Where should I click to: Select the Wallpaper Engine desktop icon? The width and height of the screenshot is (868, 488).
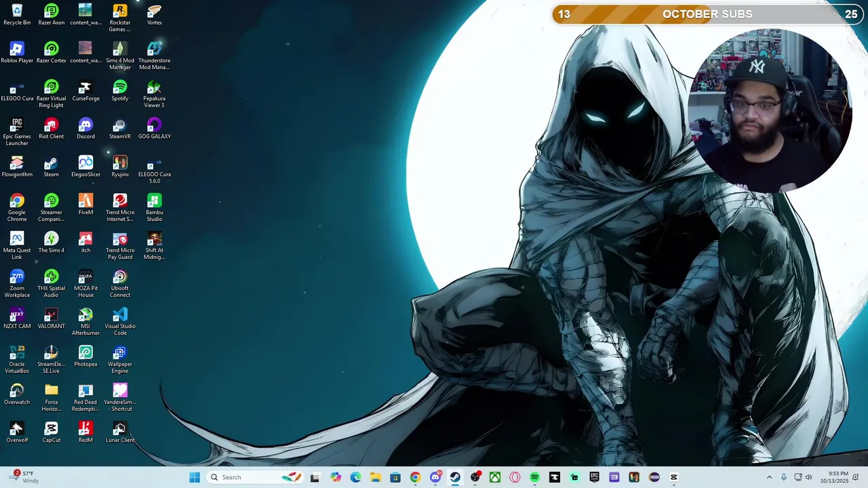pos(120,360)
